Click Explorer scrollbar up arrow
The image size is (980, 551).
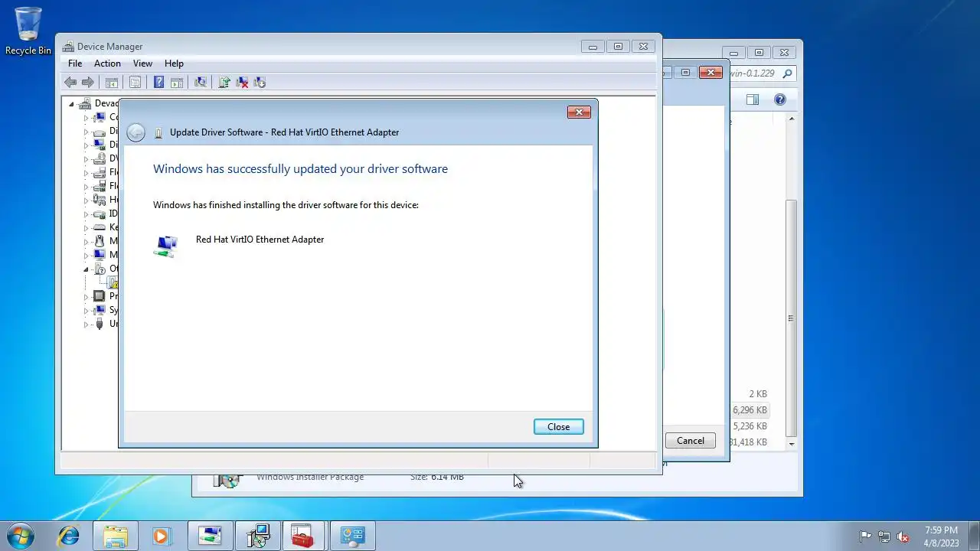[x=792, y=119]
